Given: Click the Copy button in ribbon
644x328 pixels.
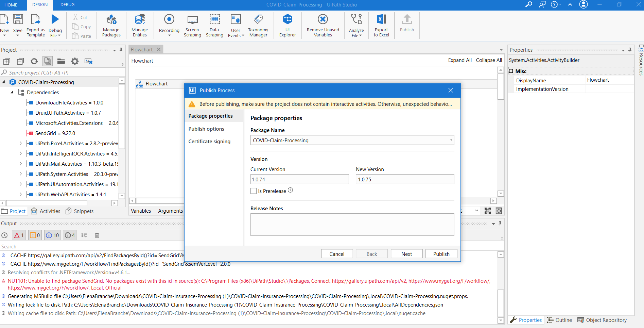Looking at the screenshot, I should click(x=82, y=27).
